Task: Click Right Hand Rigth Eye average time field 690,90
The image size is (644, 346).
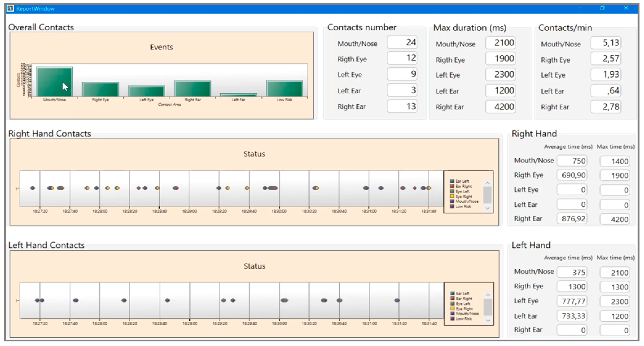Action: tap(572, 175)
